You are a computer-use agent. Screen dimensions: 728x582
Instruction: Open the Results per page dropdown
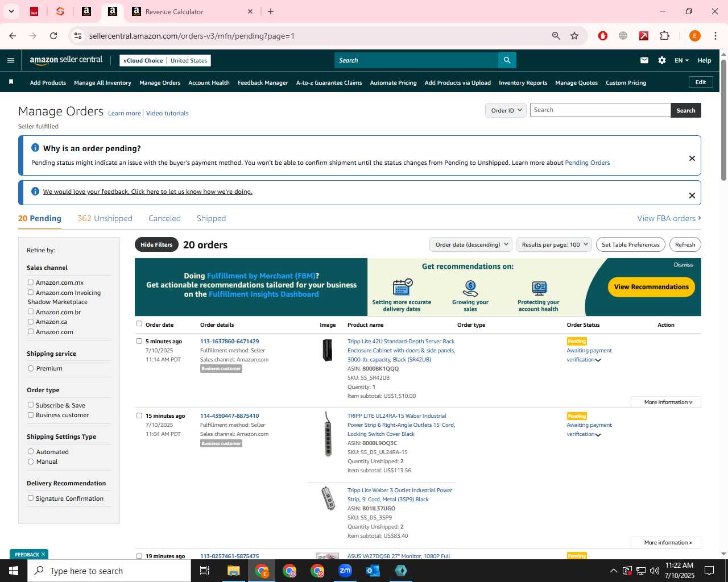click(555, 245)
